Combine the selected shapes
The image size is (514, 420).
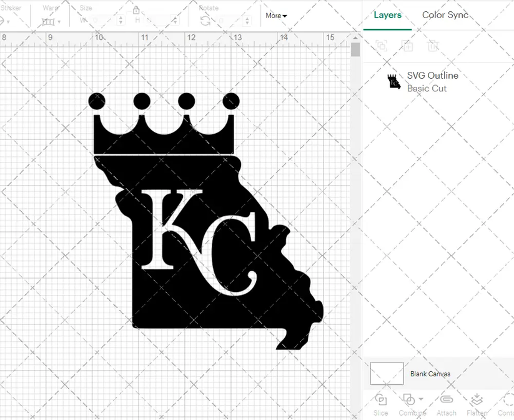(410, 402)
